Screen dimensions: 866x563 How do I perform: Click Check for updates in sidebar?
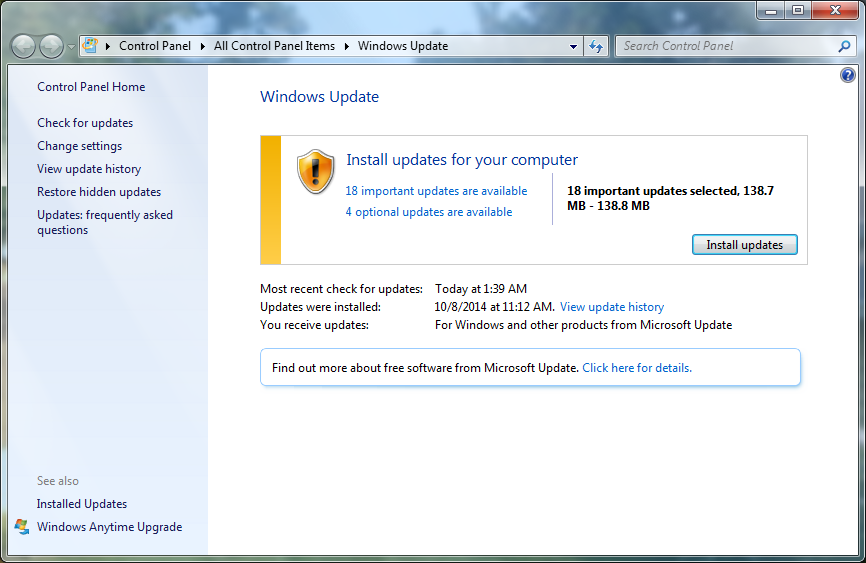[x=85, y=123]
